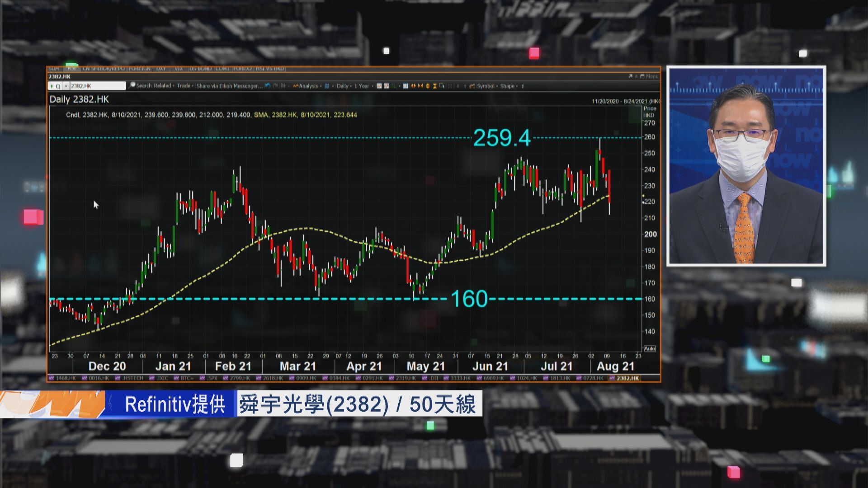Select the undo icon on the chart toolbar
Image resolution: width=868 pixels, height=488 pixels.
268,86
